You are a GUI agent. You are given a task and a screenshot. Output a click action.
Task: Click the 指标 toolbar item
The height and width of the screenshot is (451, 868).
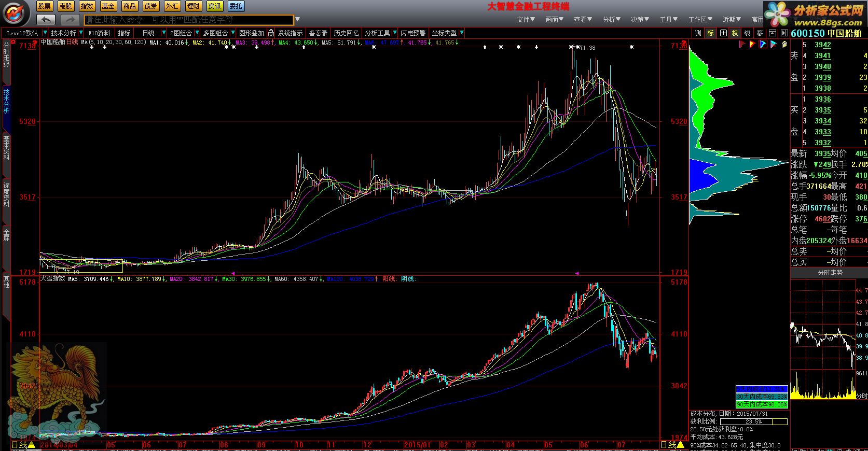(125, 33)
